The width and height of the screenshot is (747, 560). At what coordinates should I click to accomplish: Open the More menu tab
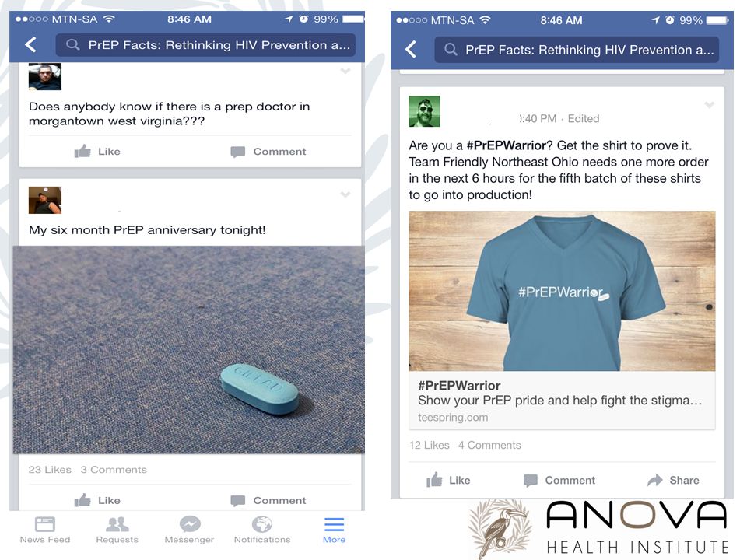coord(334,530)
